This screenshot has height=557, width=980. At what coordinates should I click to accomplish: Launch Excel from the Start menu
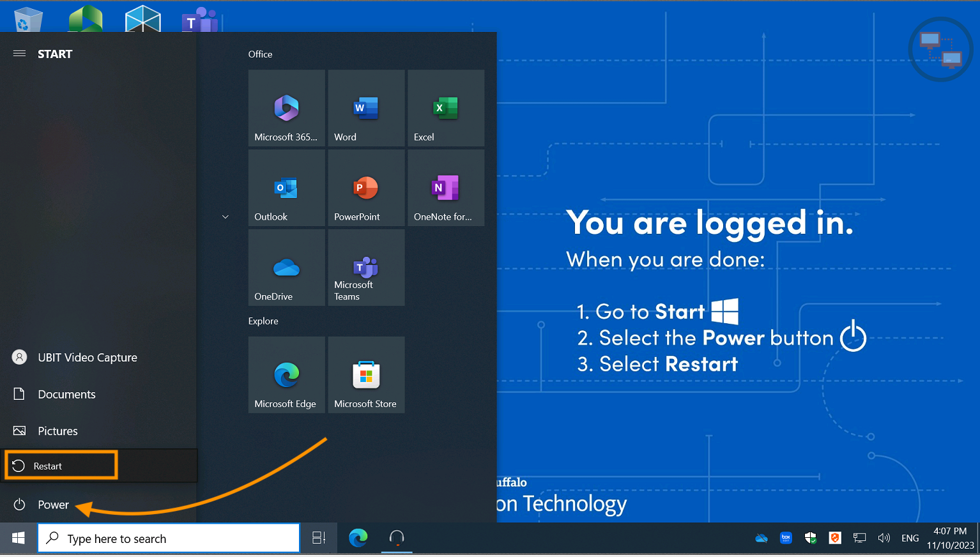click(446, 109)
